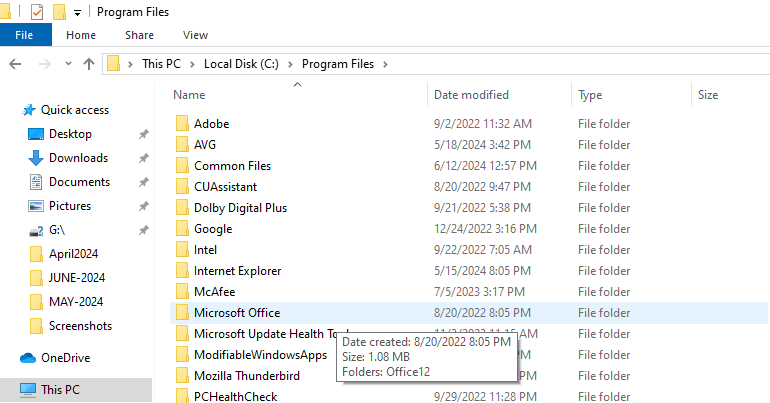Viewport: 770px width, 403px height.
Task: Open Customize Quick Access Toolbar dropdown
Action: click(78, 13)
